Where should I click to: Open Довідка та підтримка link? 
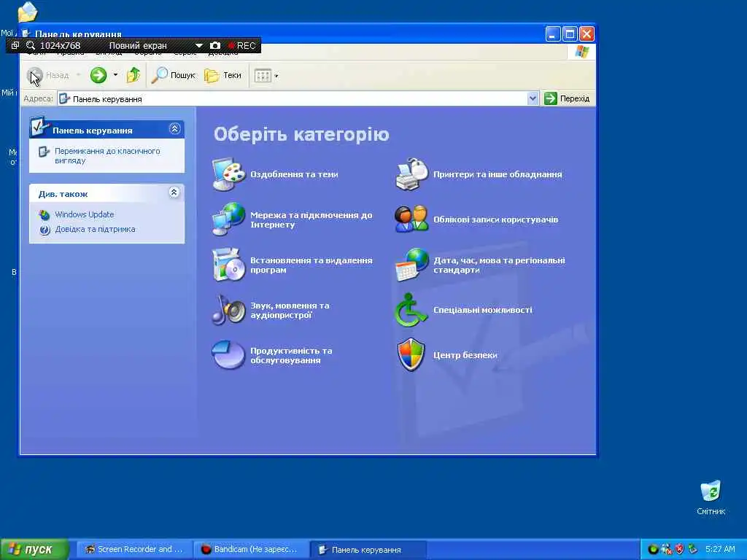[95, 229]
